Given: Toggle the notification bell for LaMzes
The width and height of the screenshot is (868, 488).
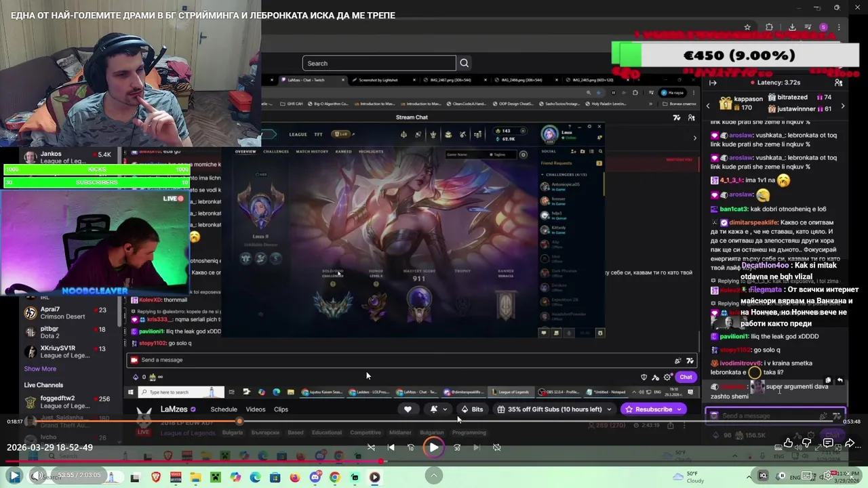Looking at the screenshot, I should 434,409.
